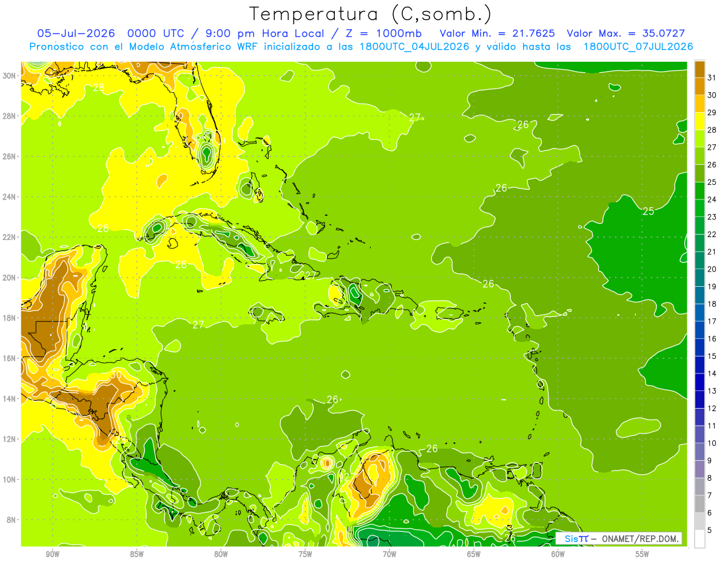The image size is (728, 562).
Task: Click the 80W longitude axis label
Action: 221,554
